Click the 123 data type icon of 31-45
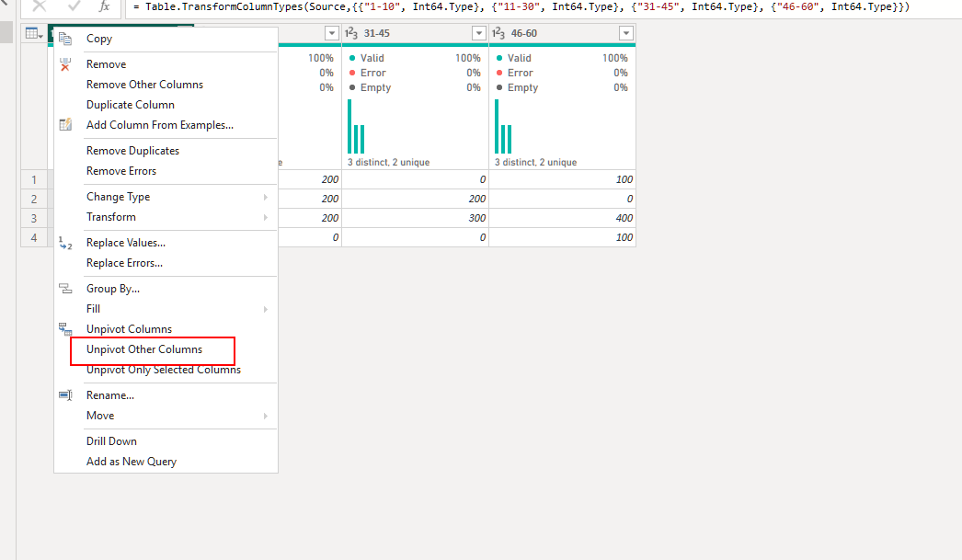This screenshot has width=962, height=560. tap(351, 33)
